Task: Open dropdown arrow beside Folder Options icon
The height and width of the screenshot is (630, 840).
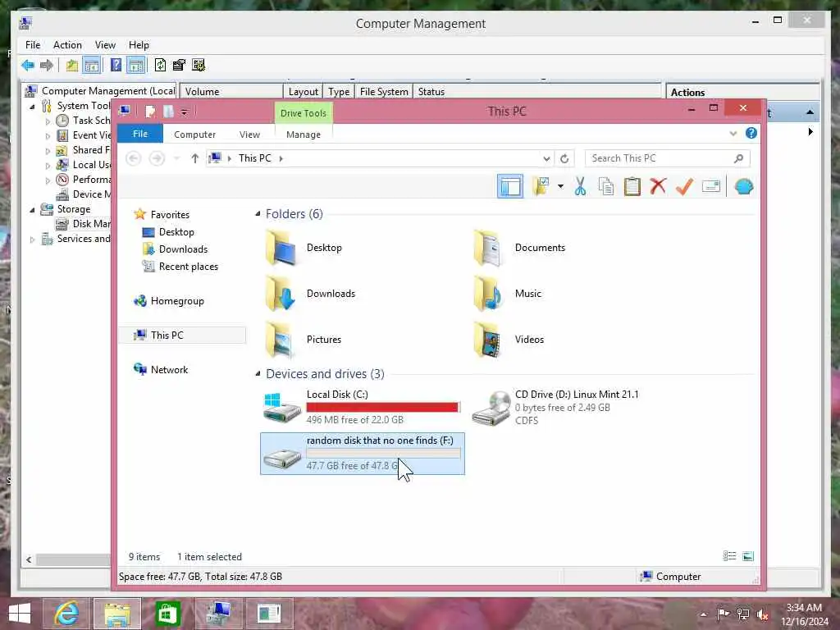Action: pyautogui.click(x=560, y=186)
